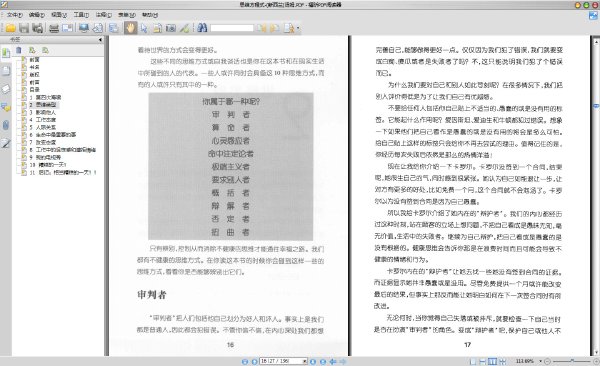Viewport: 600px width, 366px height.
Task: Open the Bookmarks panel sidebar icon
Action: point(6,53)
